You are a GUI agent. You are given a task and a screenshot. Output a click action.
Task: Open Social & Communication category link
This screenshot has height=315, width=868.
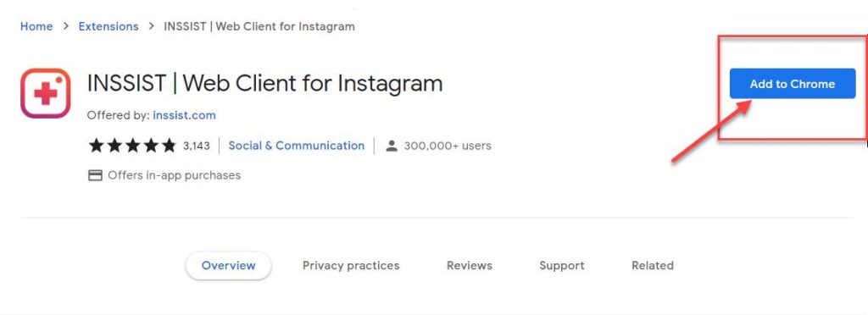(x=297, y=146)
